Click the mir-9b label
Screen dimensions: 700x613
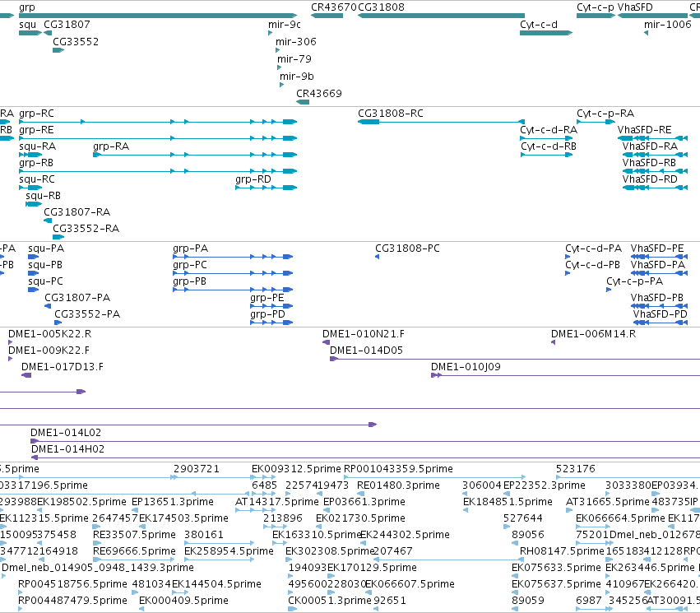pyautogui.click(x=297, y=77)
